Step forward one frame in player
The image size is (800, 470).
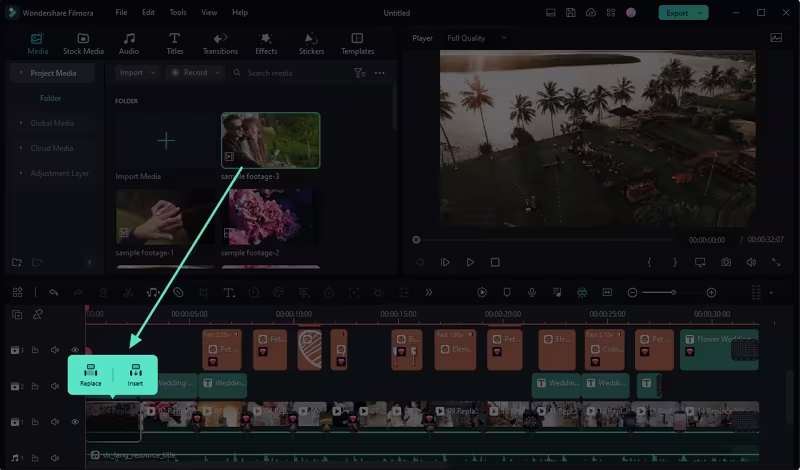point(445,262)
